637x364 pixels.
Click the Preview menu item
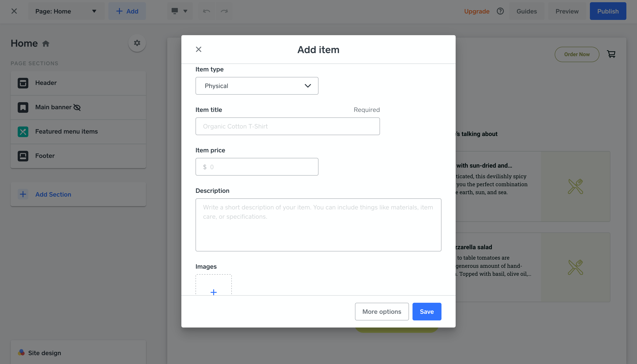(x=567, y=11)
